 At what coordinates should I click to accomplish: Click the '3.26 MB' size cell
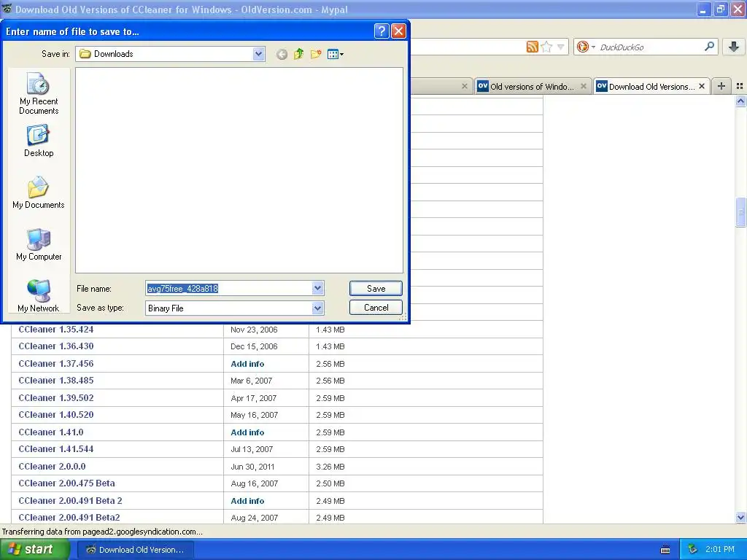(x=330, y=467)
